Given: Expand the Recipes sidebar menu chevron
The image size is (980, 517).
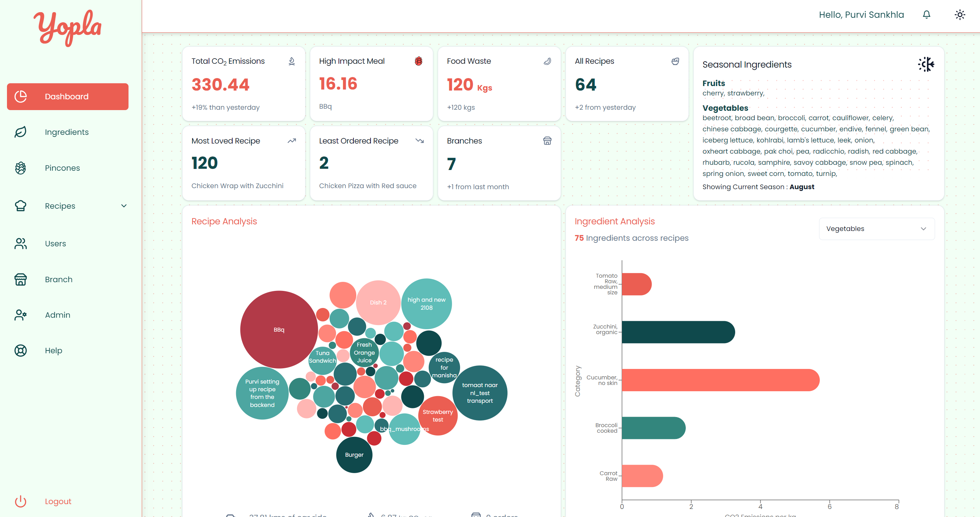Looking at the screenshot, I should [123, 206].
